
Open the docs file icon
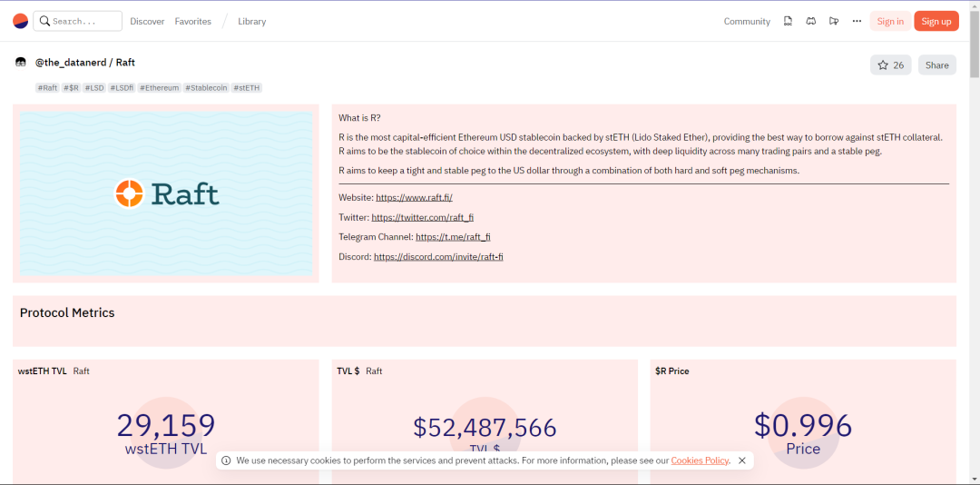789,21
